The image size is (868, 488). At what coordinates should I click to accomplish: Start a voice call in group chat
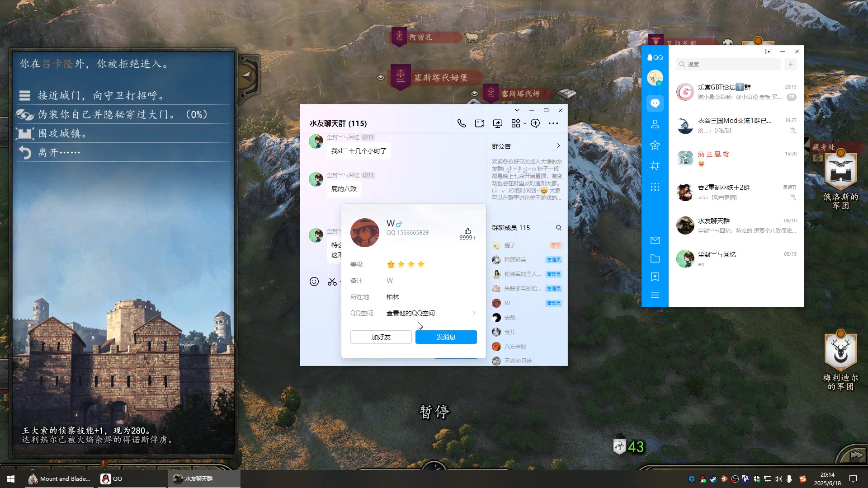tap(462, 123)
